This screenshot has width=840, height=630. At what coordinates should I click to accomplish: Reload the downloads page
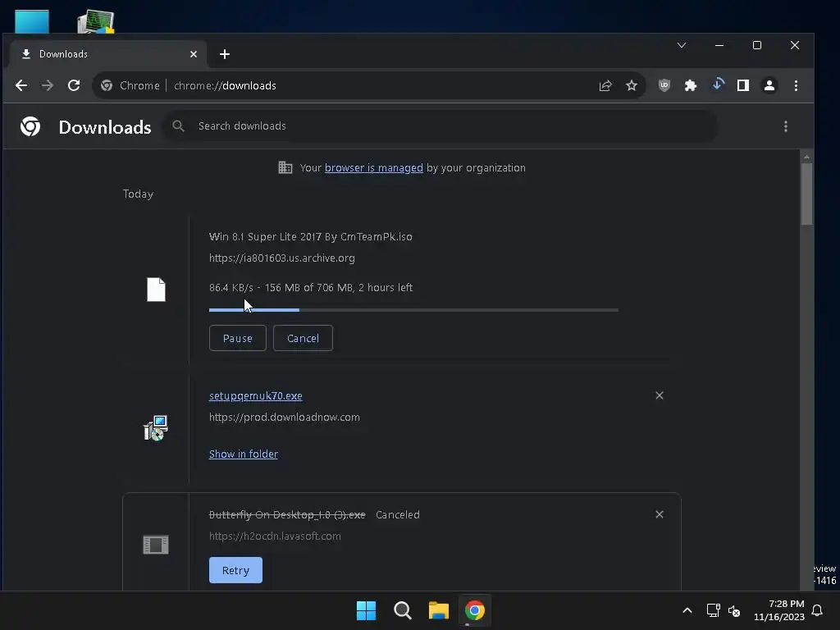[x=74, y=85]
